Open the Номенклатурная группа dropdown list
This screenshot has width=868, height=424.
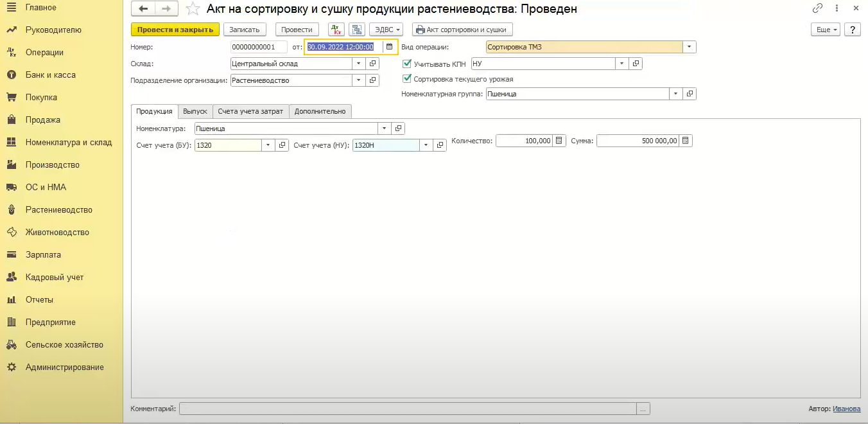[675, 94]
